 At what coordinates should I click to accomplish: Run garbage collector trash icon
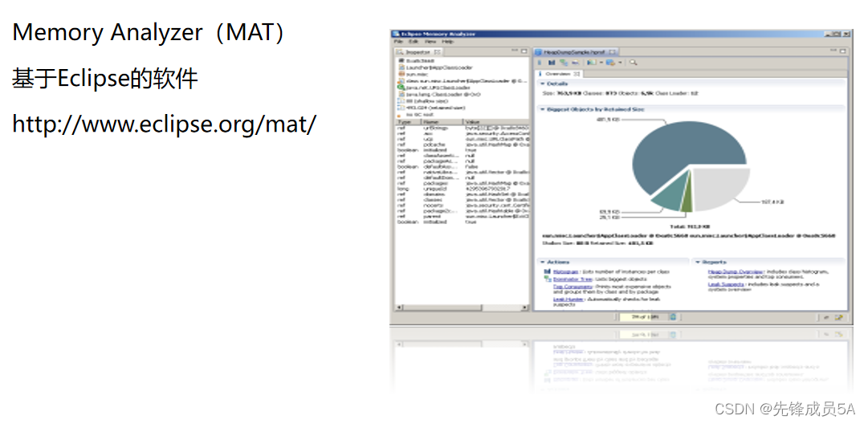click(x=673, y=317)
